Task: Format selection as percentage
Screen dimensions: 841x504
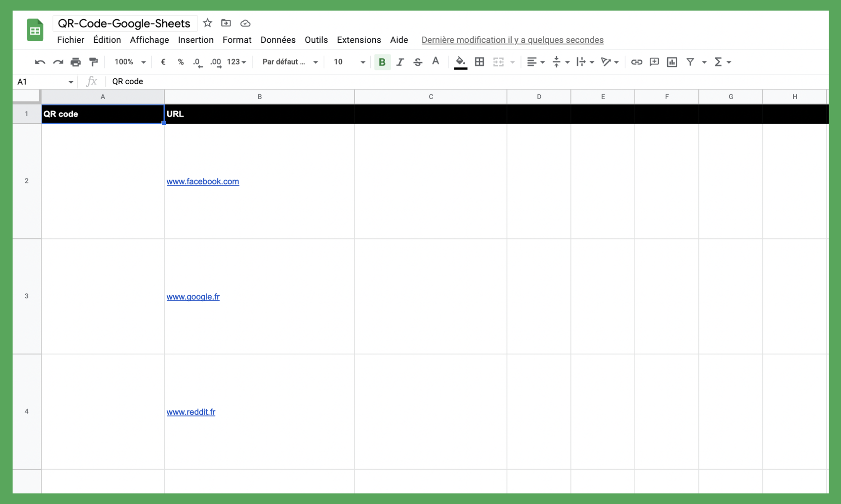Action: 180,62
